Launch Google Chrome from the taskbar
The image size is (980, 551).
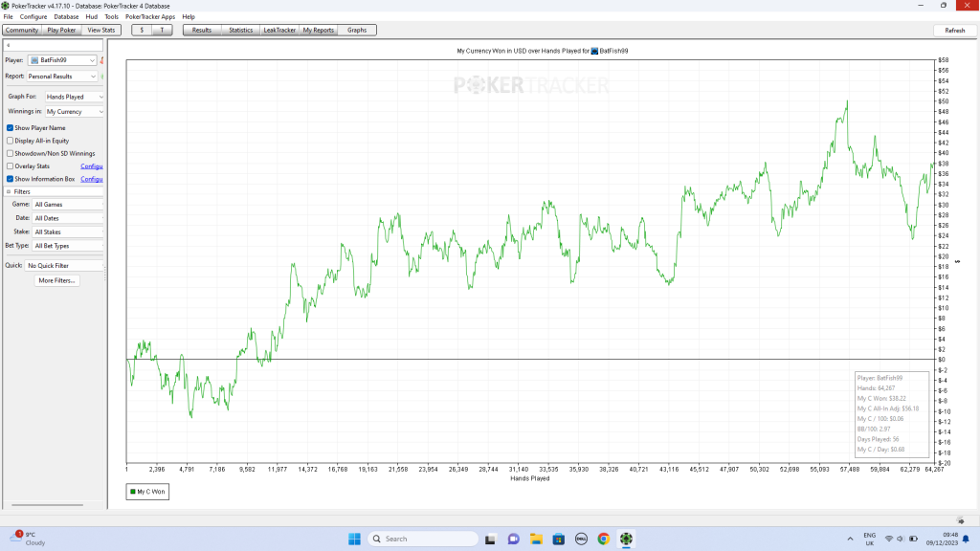pyautogui.click(x=603, y=539)
